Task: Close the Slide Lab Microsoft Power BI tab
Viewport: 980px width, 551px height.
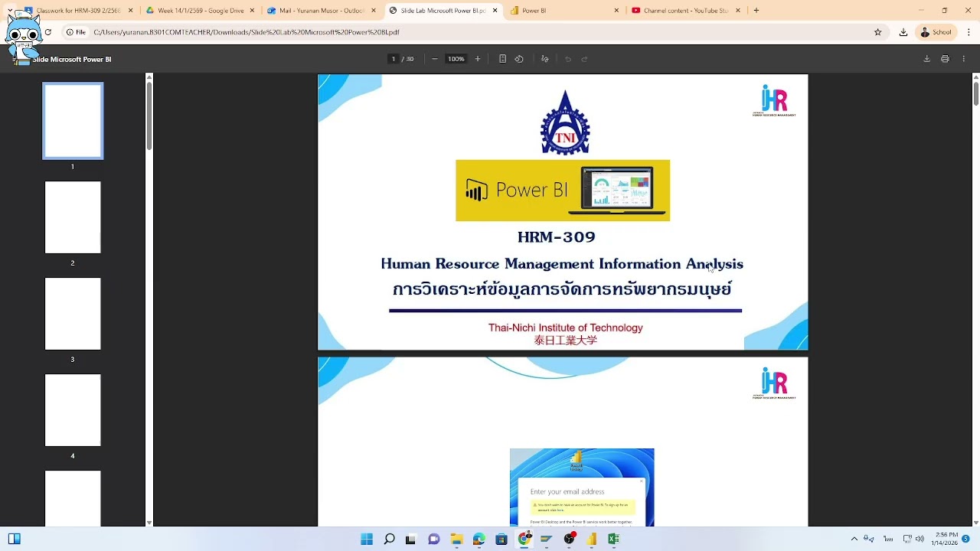Action: [x=495, y=11]
